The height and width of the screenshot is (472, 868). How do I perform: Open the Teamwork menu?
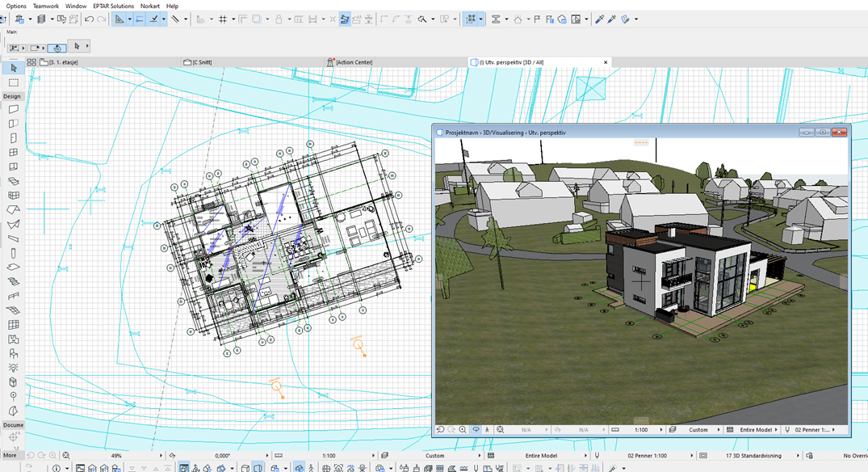[x=46, y=6]
